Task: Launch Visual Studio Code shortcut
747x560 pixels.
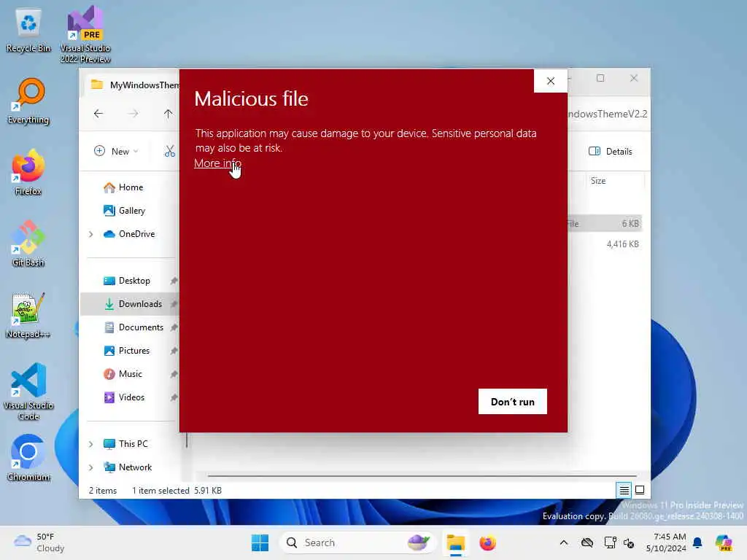Action: [x=28, y=392]
